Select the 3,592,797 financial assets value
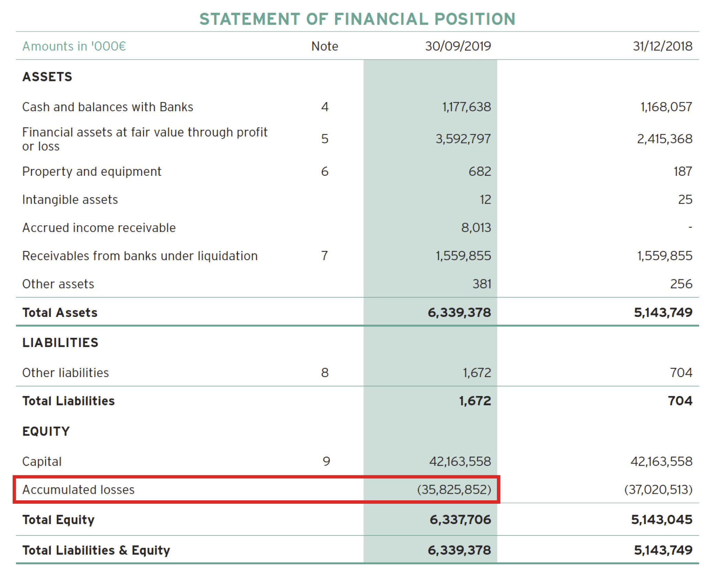The image size is (728, 575). (x=463, y=139)
